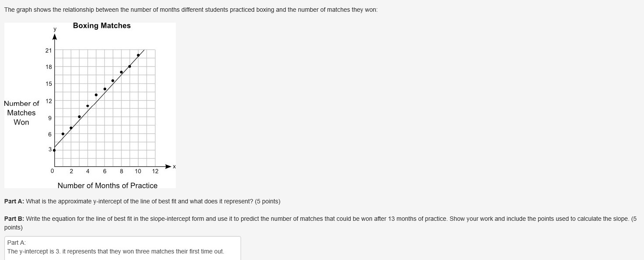644x260 pixels.
Task: Click the y-axis label 12
Action: [x=49, y=101]
